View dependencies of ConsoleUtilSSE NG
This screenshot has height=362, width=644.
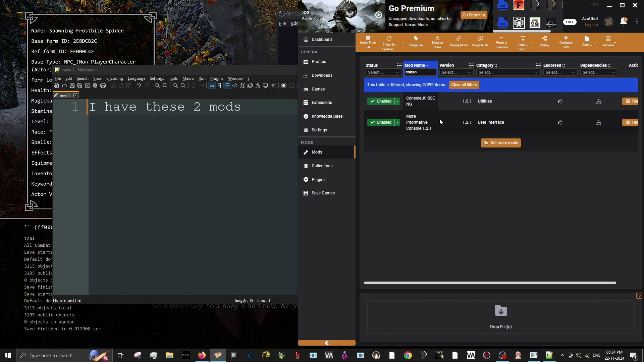pyautogui.click(x=599, y=101)
